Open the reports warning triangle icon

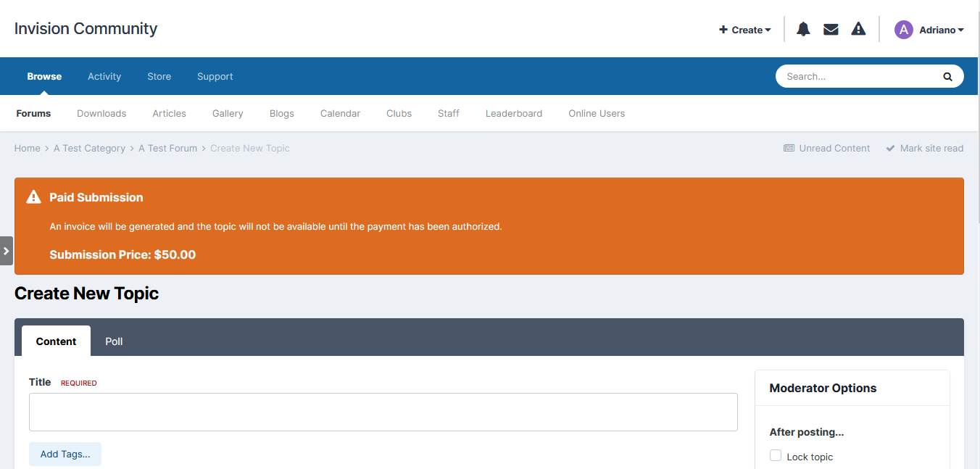[858, 29]
